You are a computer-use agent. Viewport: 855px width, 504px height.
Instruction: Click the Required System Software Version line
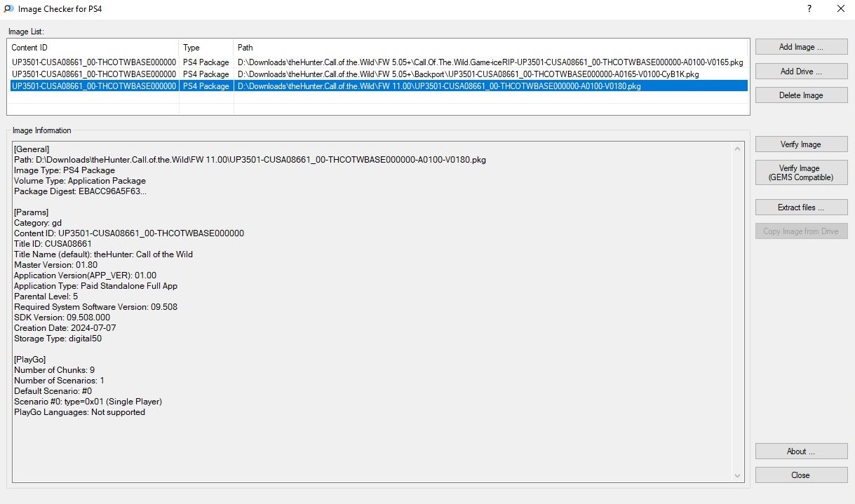95,307
